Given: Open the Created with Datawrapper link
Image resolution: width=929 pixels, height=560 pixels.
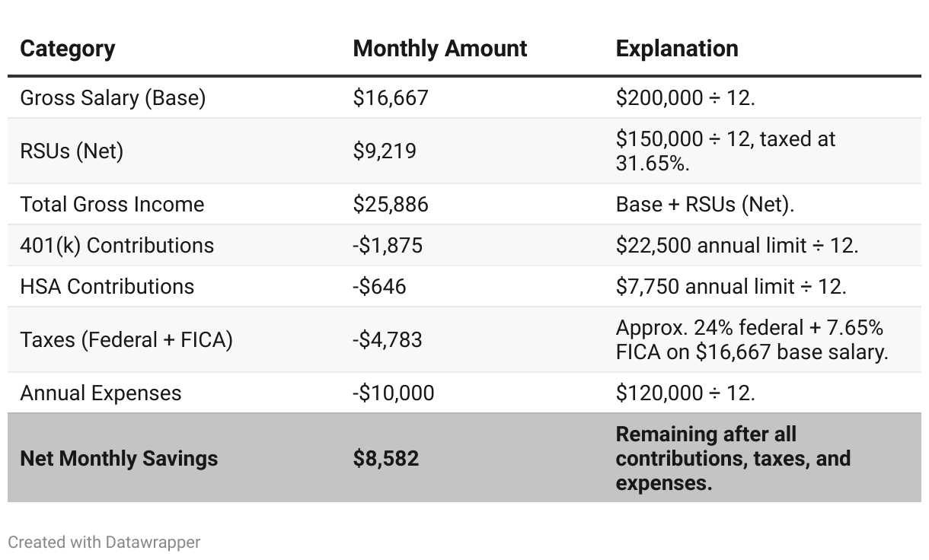Looking at the screenshot, I should [x=104, y=542].
